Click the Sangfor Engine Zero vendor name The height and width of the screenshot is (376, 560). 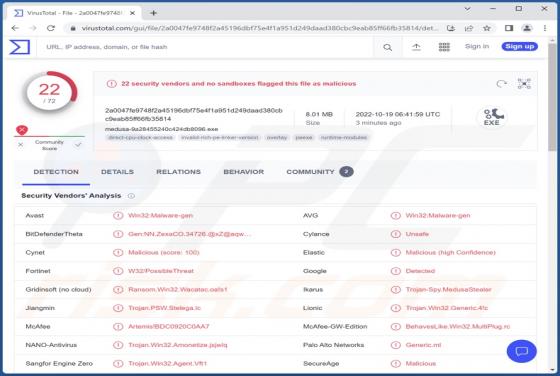(59, 364)
